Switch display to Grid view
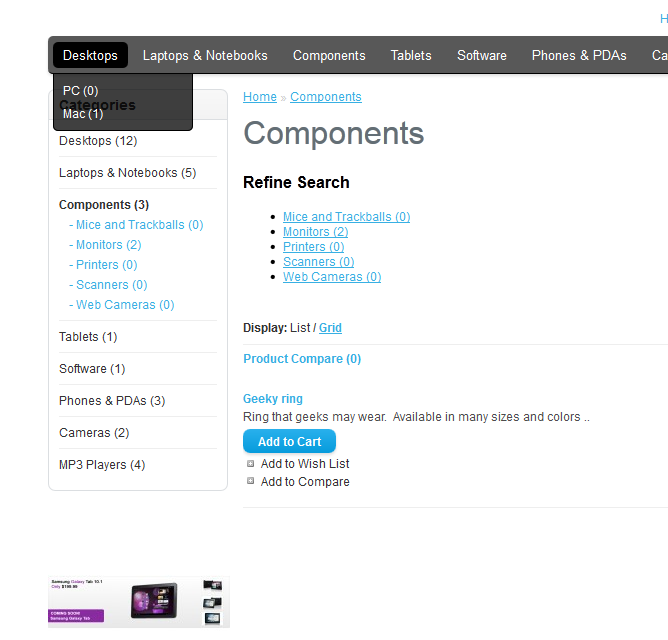Viewport: 668px width, 640px height. tap(330, 328)
